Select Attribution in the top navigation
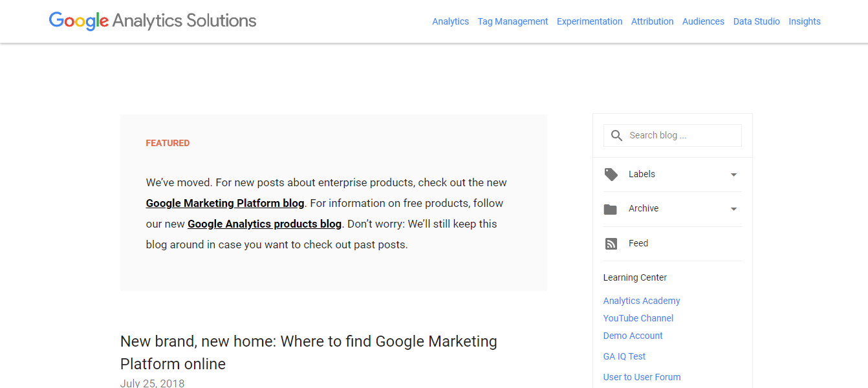 [652, 21]
